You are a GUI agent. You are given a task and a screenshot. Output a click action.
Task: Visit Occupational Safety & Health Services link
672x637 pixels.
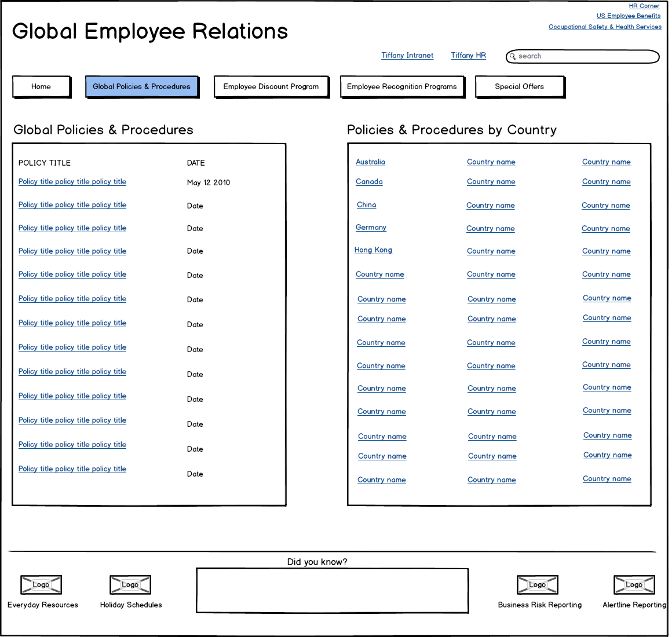[605, 27]
